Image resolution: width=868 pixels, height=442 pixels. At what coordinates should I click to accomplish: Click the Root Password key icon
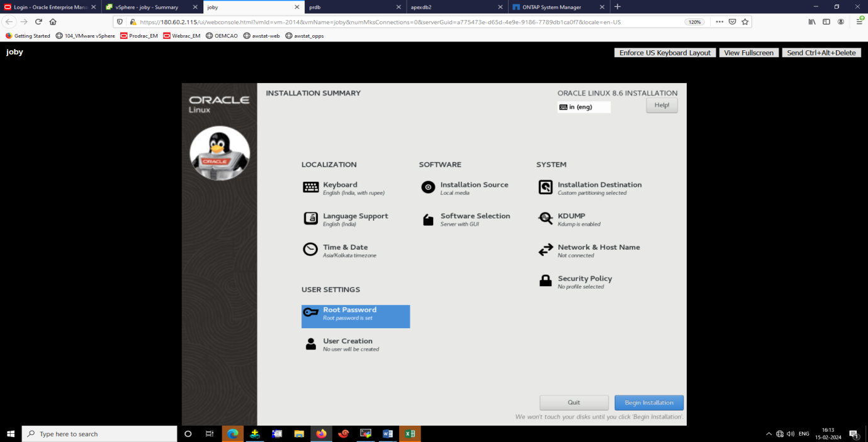point(311,312)
